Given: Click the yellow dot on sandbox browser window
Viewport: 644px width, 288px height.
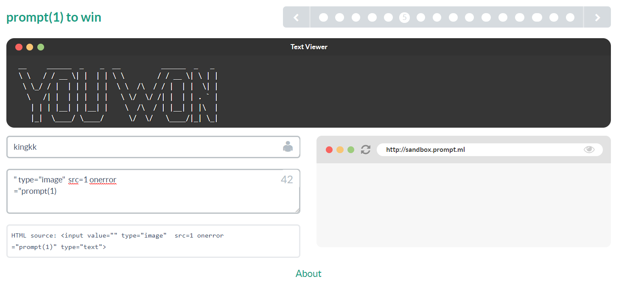Looking at the screenshot, I should click(340, 150).
